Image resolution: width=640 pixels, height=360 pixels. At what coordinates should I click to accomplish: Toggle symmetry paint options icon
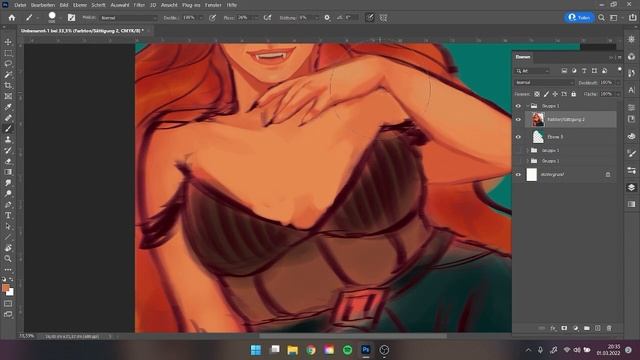(x=383, y=18)
